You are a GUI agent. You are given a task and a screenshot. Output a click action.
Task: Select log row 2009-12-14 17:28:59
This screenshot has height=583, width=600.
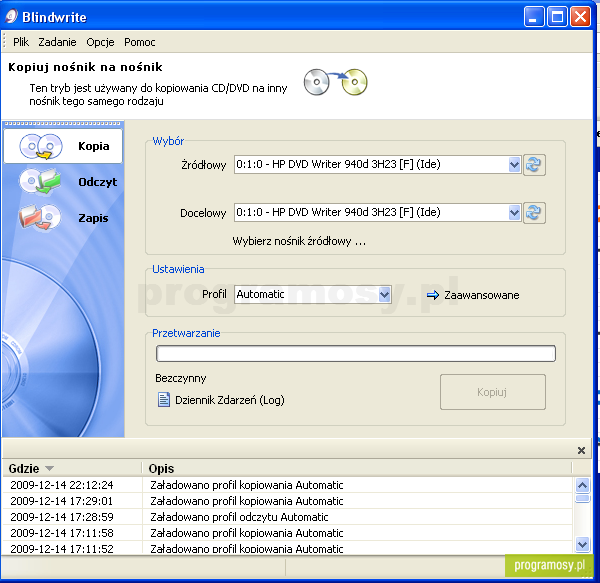[287, 517]
